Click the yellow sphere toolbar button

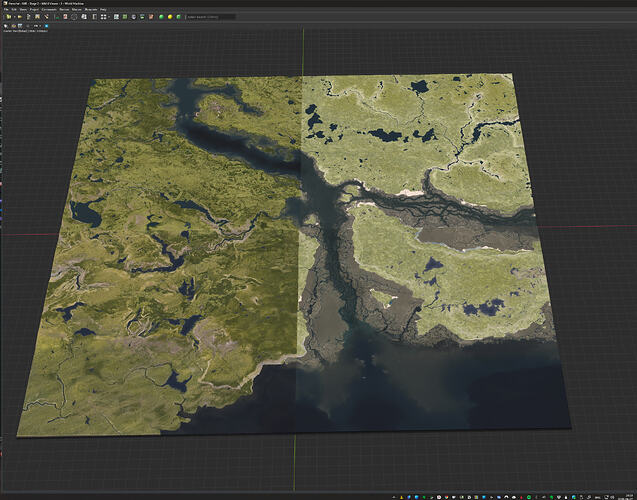tap(170, 17)
